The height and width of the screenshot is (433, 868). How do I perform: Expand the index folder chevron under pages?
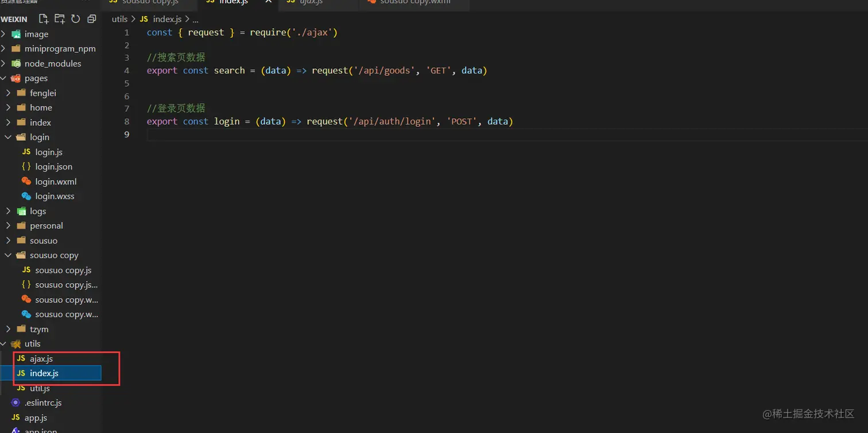(x=8, y=122)
